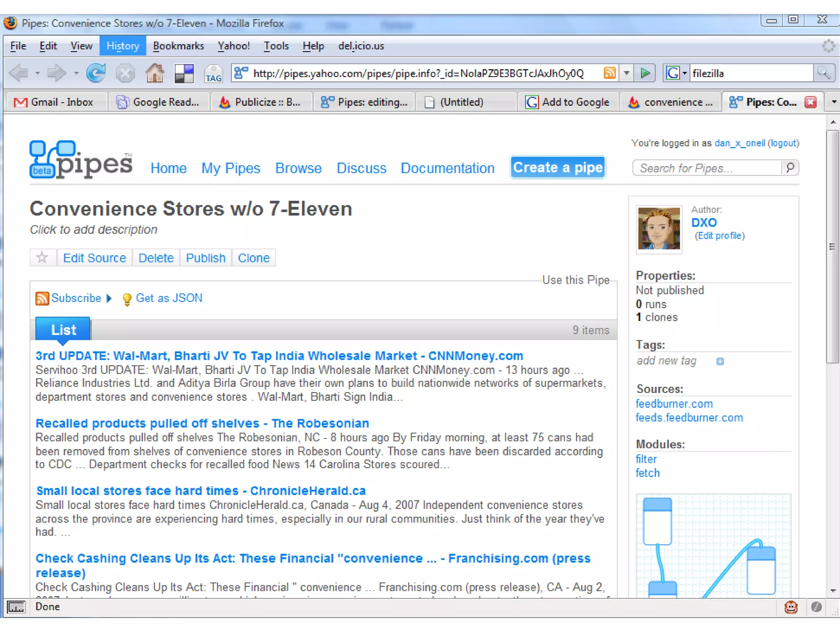Open the address bar history dropdown

[x=627, y=73]
